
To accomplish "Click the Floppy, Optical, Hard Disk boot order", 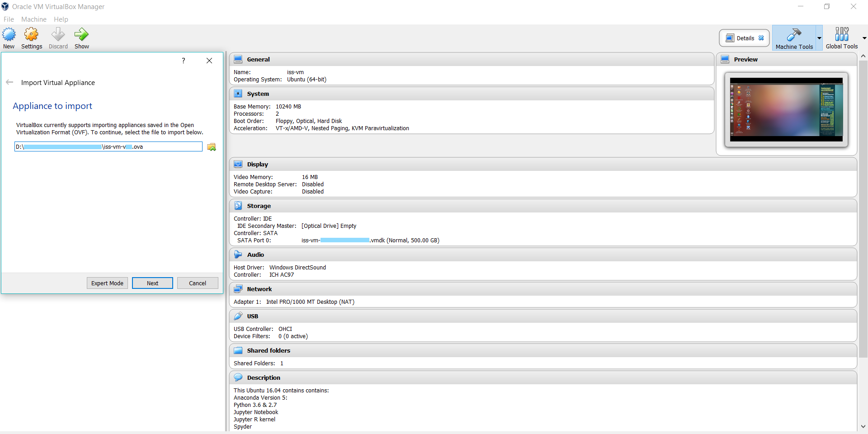I will pyautogui.click(x=309, y=121).
